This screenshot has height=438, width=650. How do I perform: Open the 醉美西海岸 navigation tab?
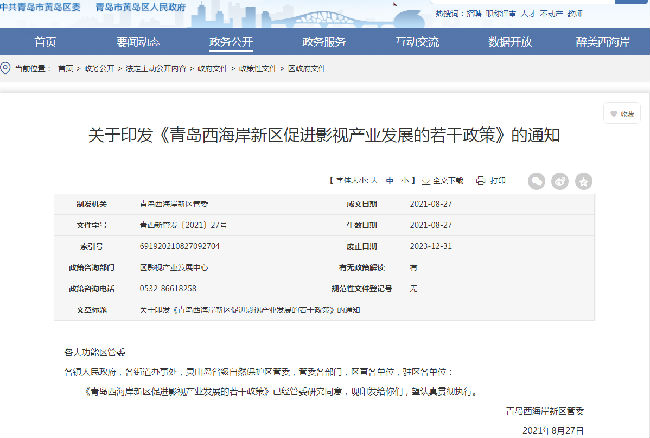tap(602, 42)
